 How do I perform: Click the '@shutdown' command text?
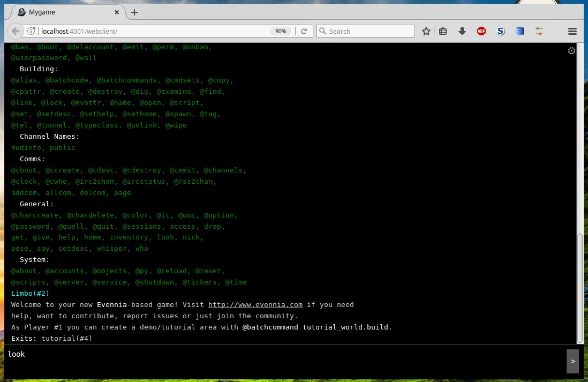pyautogui.click(x=155, y=282)
